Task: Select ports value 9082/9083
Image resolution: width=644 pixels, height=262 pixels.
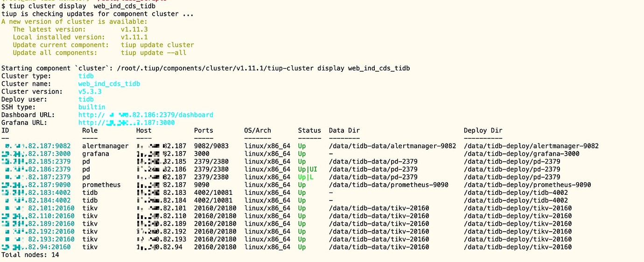Action: coord(211,146)
